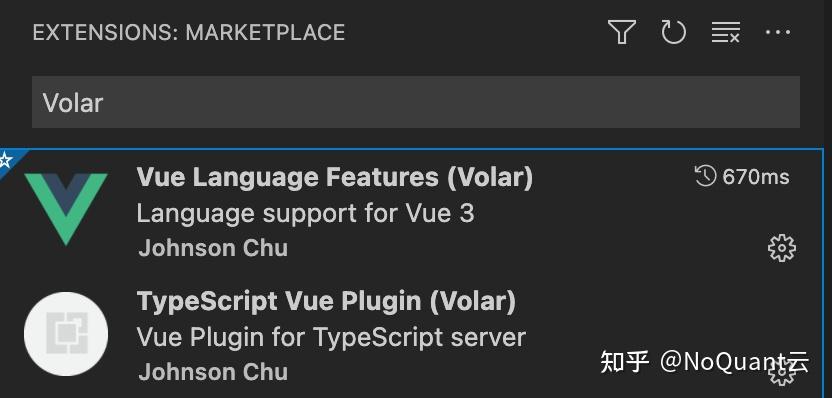Select the Language support for Vue 3 description
The width and height of the screenshot is (832, 398).
tap(305, 214)
